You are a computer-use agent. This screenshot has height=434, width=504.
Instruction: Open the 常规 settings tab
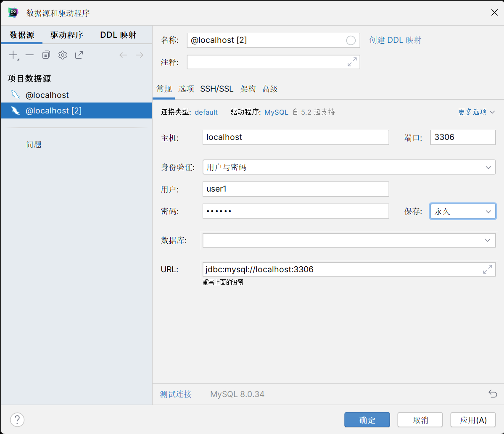pos(164,89)
